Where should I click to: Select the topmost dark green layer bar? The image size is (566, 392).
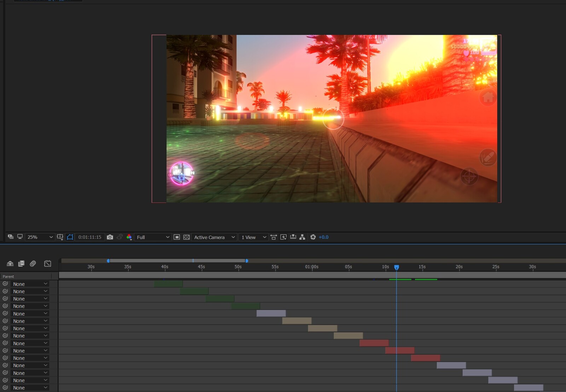(168, 283)
